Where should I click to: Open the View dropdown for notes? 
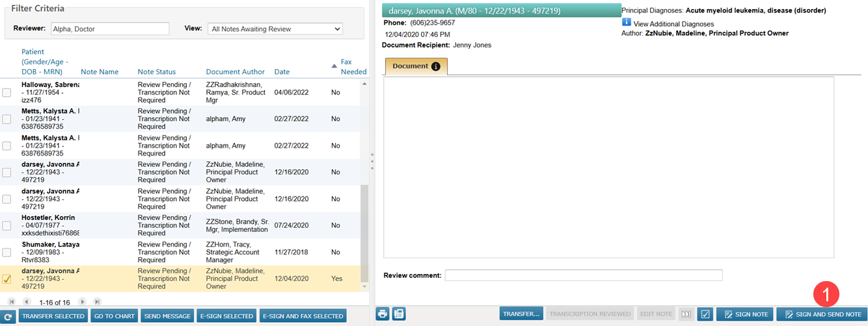tap(275, 29)
